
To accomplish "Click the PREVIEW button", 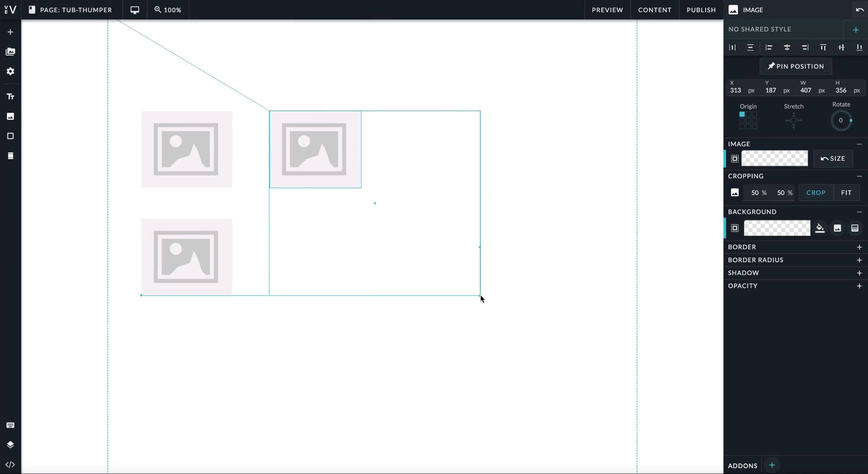I will (607, 10).
